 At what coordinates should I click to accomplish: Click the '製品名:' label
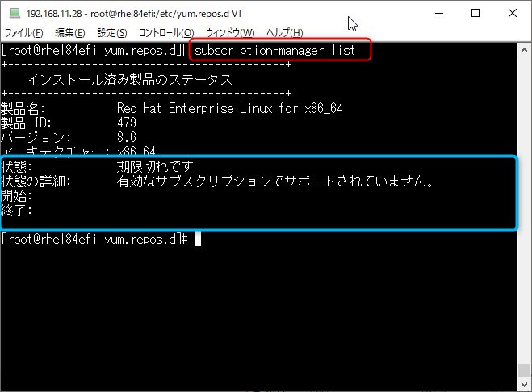click(23, 109)
